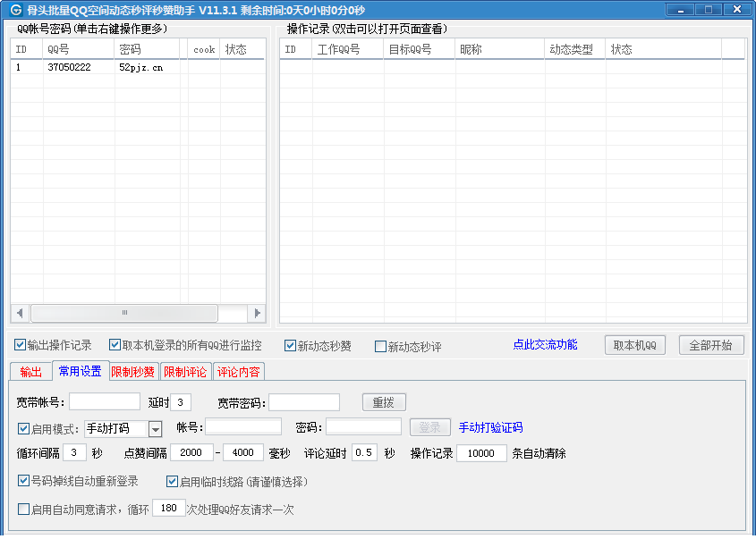Screen dimensions: 756x556
Task: Click the 帐号 input field in 启用模式 row
Action: (243, 426)
